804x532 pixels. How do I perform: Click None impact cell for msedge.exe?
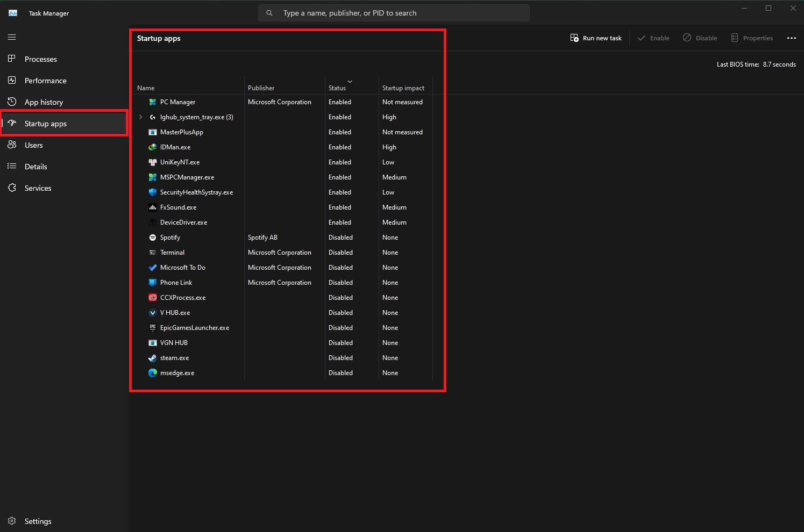tap(390, 373)
